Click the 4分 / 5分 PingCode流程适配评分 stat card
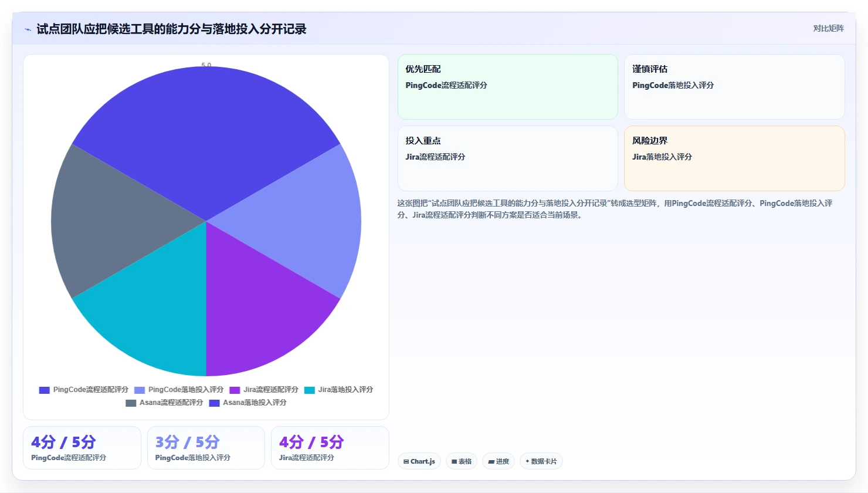 82,448
